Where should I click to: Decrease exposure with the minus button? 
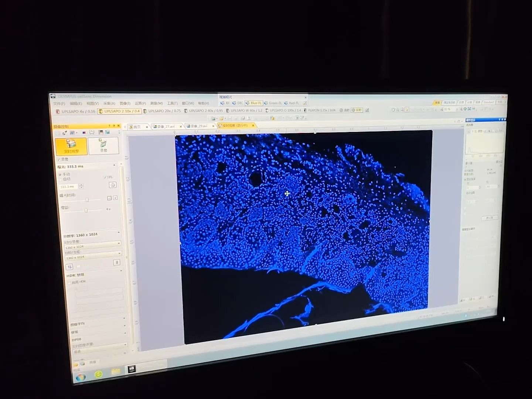(x=109, y=198)
